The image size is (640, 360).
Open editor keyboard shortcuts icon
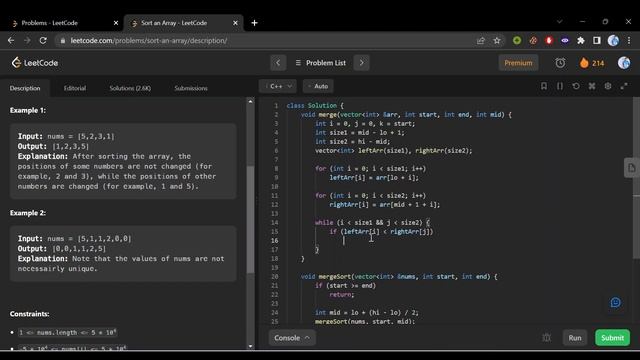point(592,86)
